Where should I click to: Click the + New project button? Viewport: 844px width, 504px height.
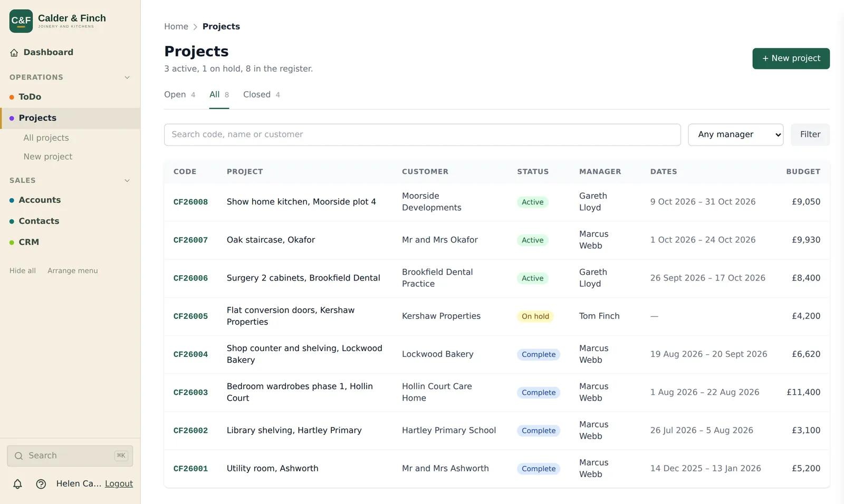tap(791, 59)
